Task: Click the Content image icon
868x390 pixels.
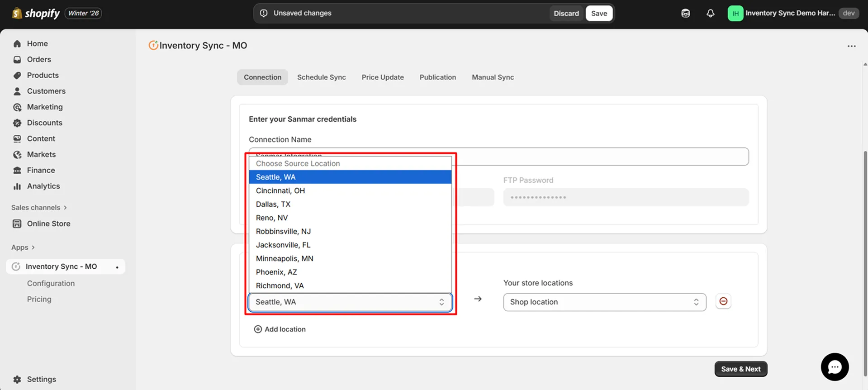Action: (x=17, y=138)
